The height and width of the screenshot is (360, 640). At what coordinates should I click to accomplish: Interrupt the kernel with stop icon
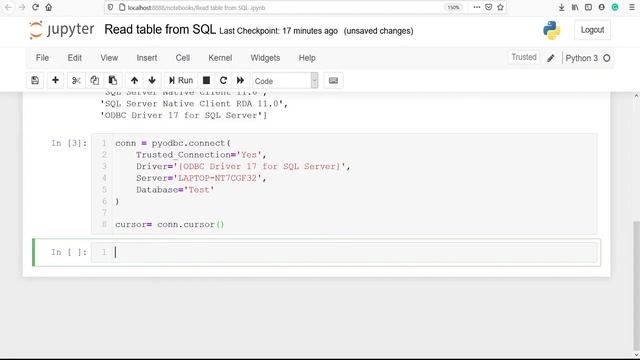[x=207, y=80]
